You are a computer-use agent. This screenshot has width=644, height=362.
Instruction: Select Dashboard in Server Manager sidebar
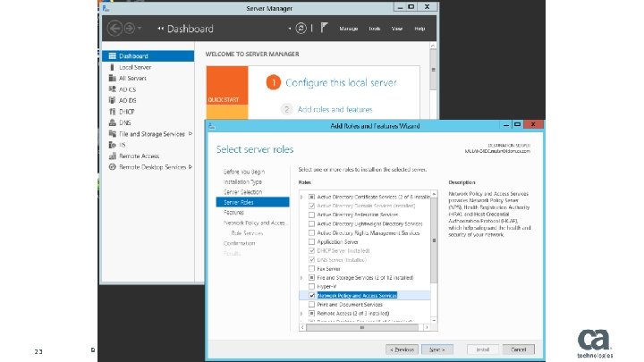tap(148, 55)
